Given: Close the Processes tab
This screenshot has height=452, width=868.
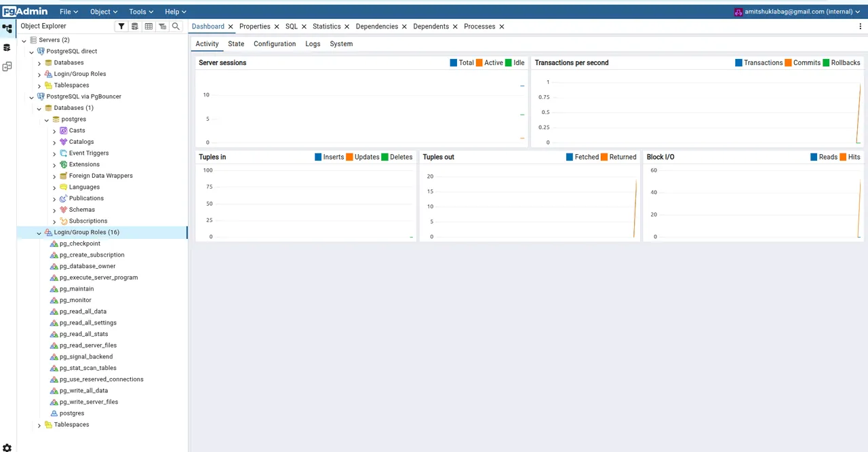Looking at the screenshot, I should tap(502, 26).
